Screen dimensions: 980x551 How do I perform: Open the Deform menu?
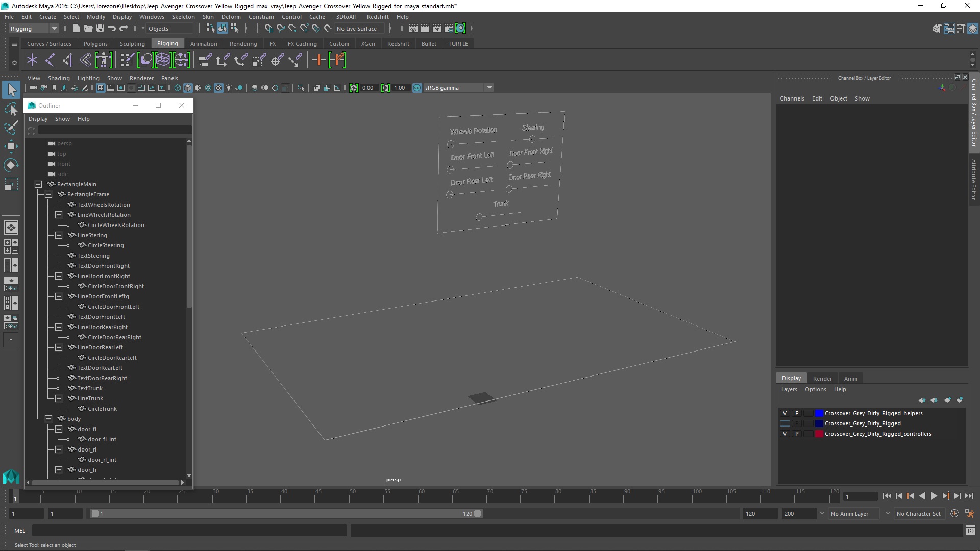click(231, 16)
